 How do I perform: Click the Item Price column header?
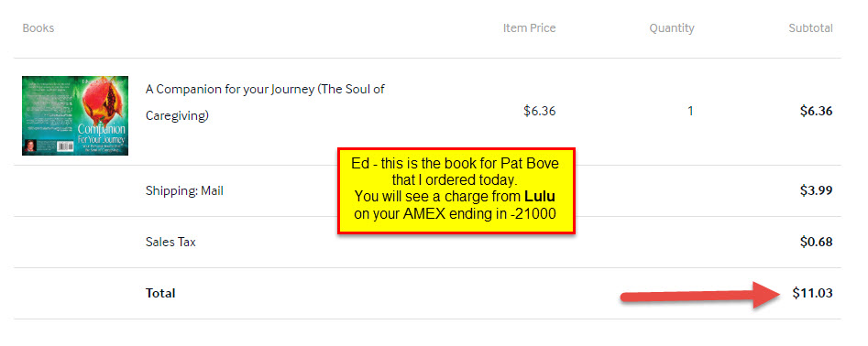(529, 28)
